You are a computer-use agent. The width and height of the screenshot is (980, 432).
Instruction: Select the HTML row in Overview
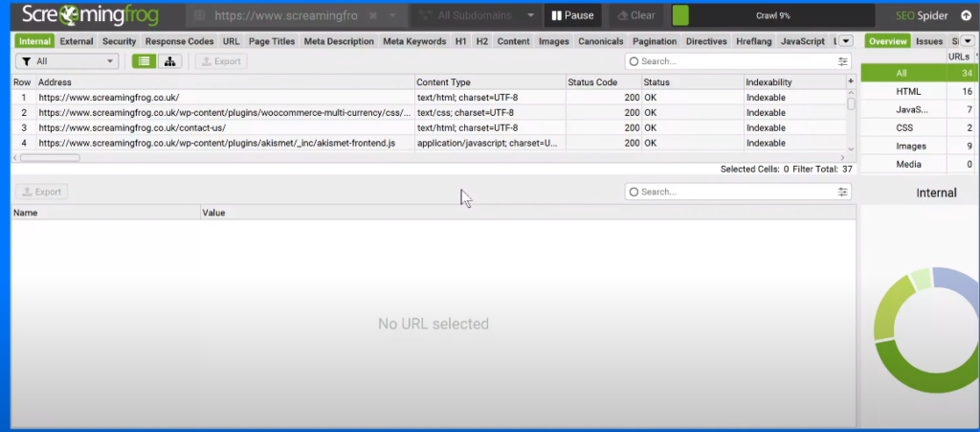point(920,91)
